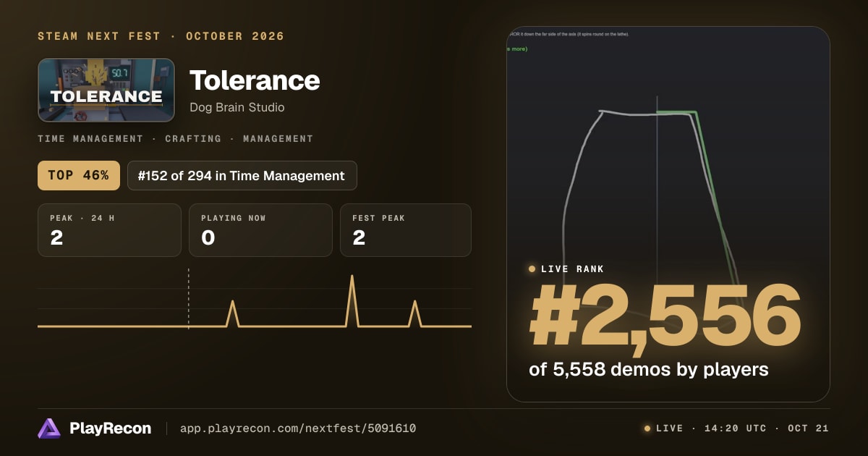Image resolution: width=868 pixels, height=456 pixels.
Task: Click the orange live dot in the footer status
Action: (x=647, y=428)
